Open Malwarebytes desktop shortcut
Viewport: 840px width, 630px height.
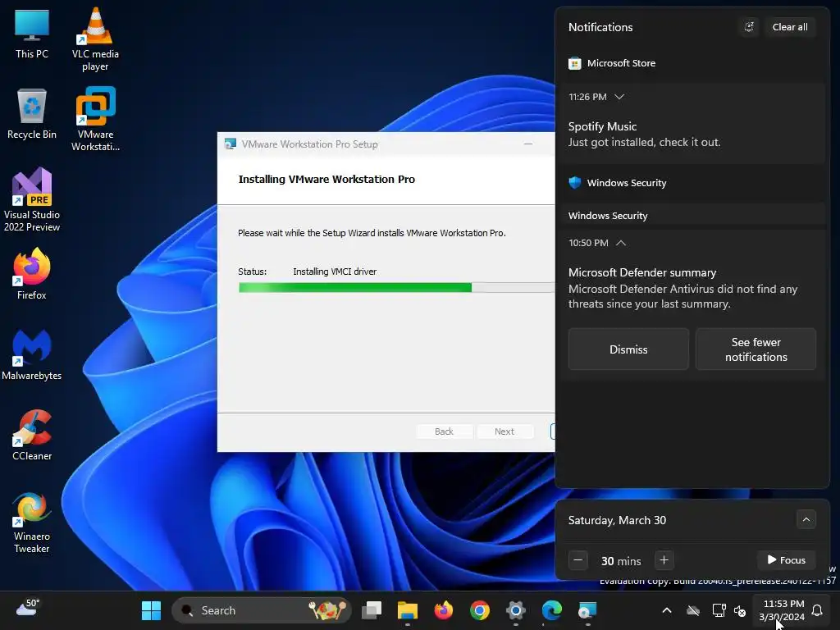pos(32,354)
